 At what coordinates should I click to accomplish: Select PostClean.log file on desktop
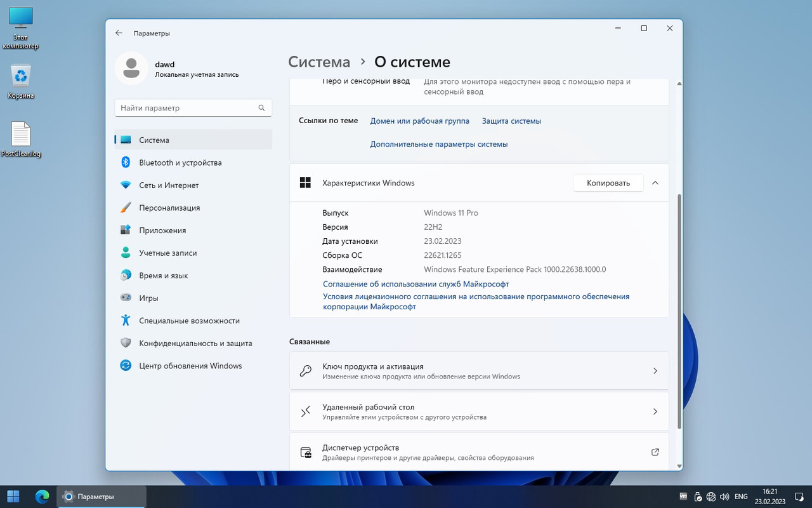[x=21, y=139]
